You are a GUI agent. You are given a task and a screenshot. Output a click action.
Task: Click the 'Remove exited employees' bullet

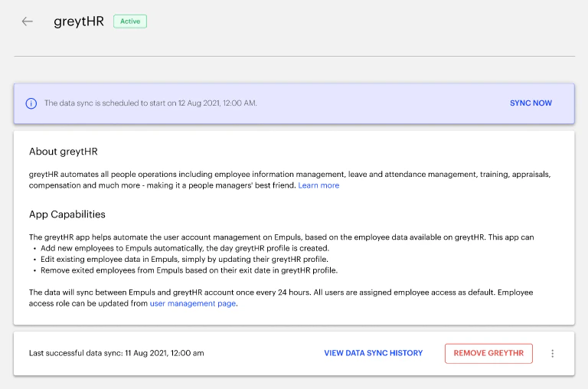(x=189, y=270)
